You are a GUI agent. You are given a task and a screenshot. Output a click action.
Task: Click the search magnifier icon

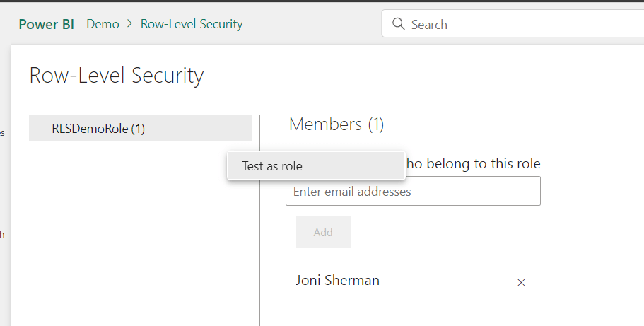pos(398,24)
